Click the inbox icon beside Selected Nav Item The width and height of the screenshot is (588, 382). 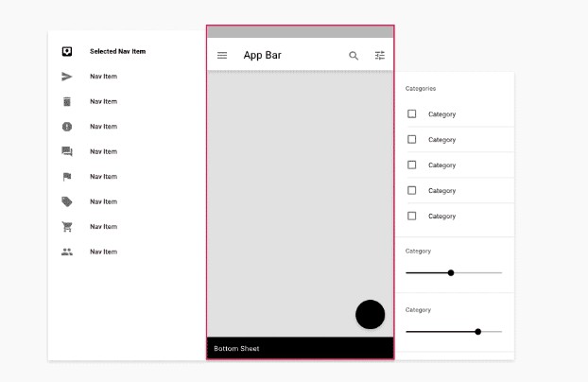click(67, 51)
